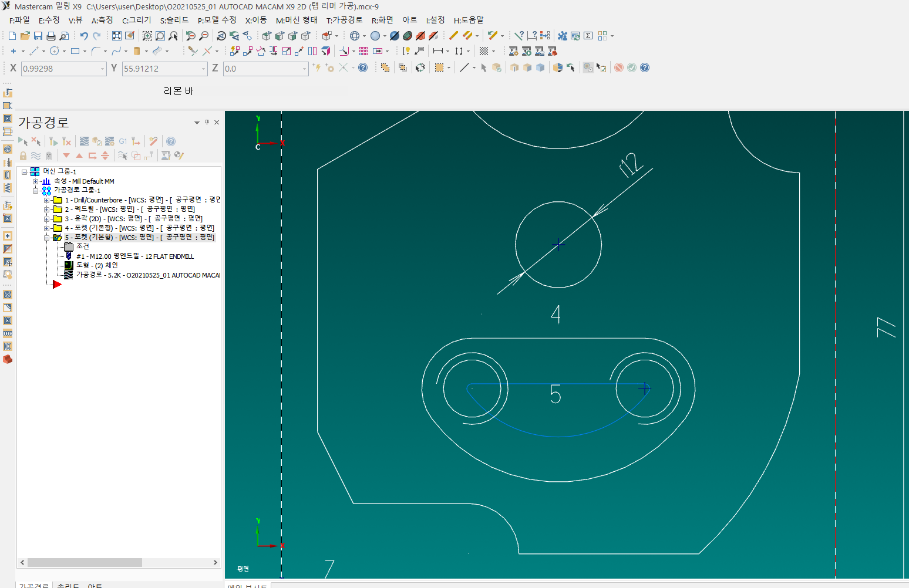Toggle posting on selected operations (ghost icon)
This screenshot has height=588, width=909.
(49, 156)
